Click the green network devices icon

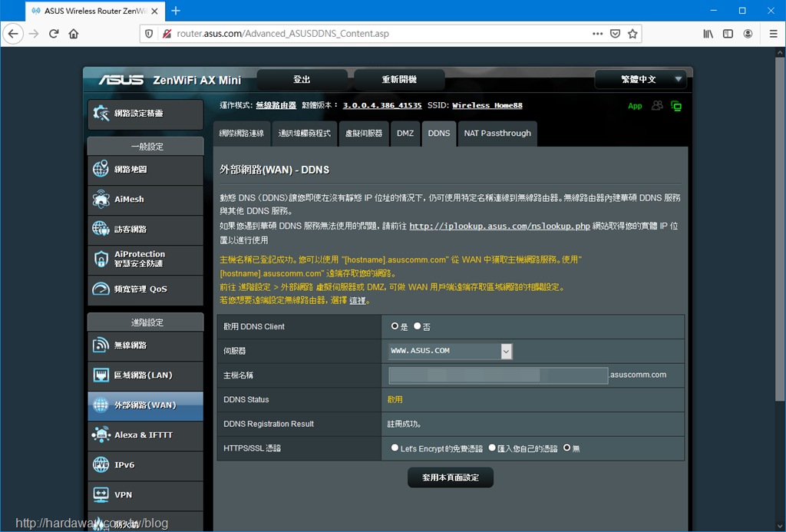point(676,106)
